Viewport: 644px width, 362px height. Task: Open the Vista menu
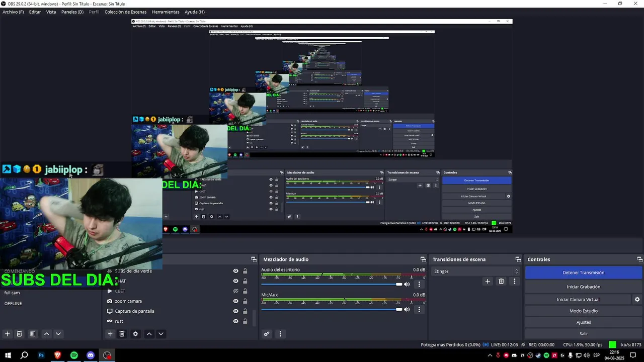[51, 12]
